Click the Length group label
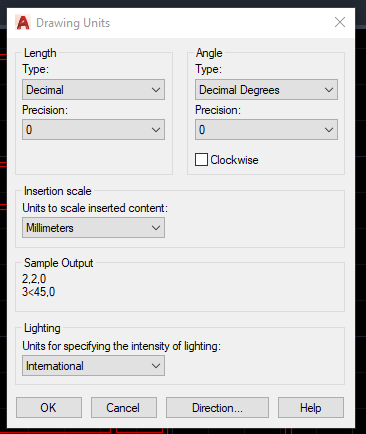This screenshot has width=366, height=434. (x=40, y=53)
